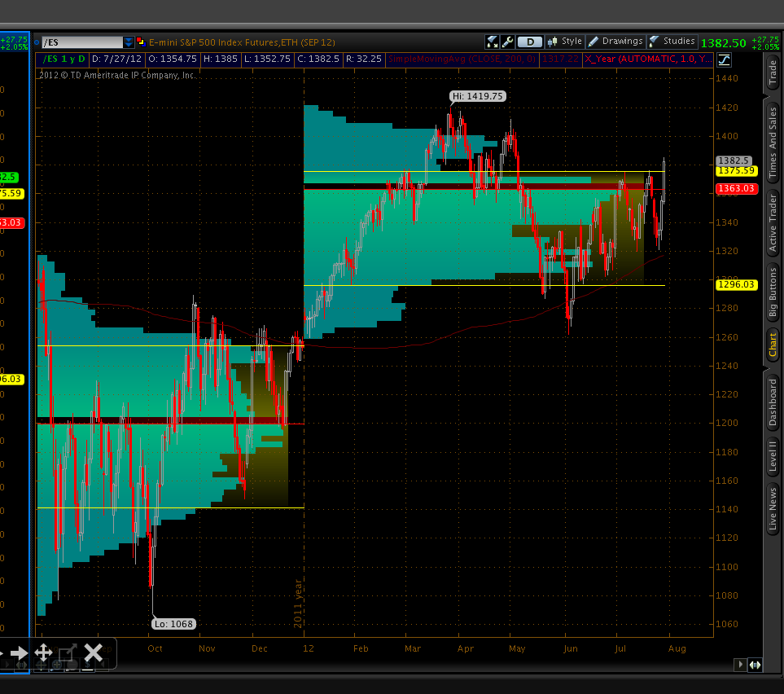Click the L: 1352.75 low value
The image size is (784, 694).
tap(267, 59)
